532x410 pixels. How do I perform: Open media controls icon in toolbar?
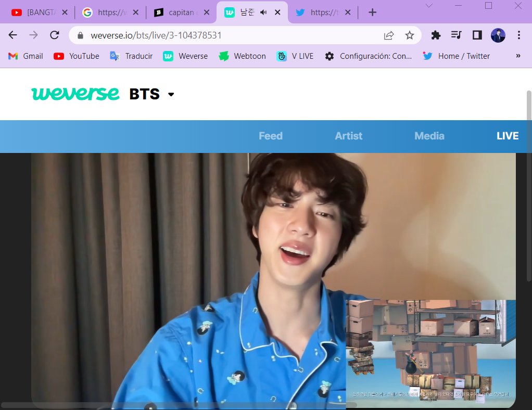457,35
